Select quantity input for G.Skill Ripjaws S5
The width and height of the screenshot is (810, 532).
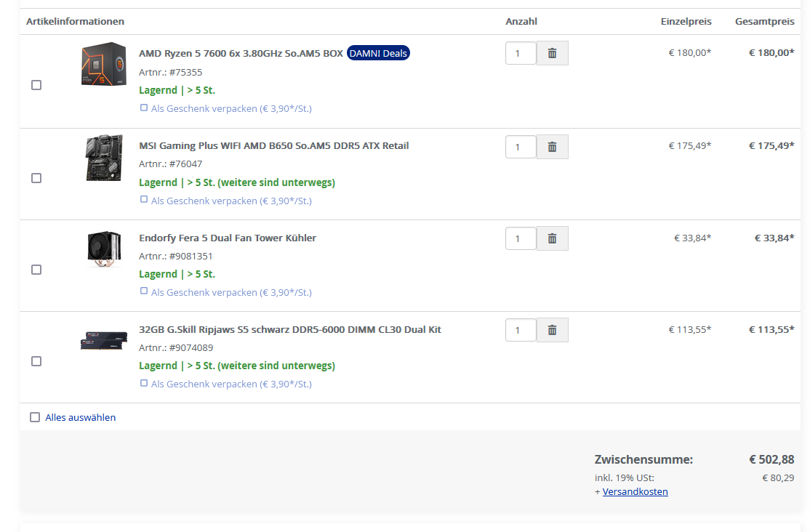click(521, 330)
